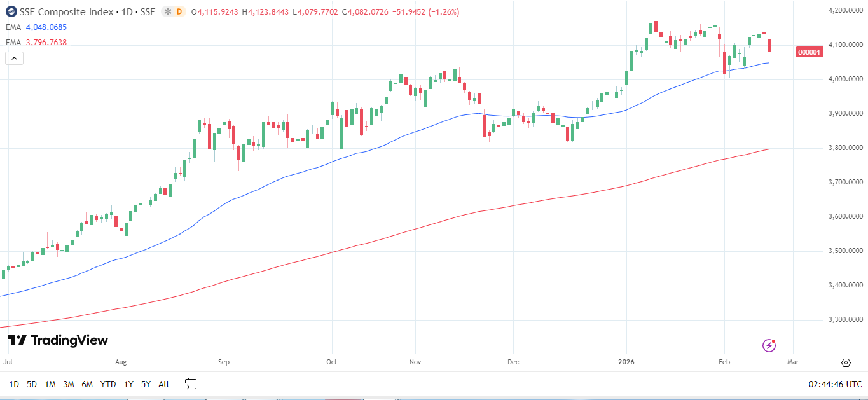Select the 6M range

[88, 384]
